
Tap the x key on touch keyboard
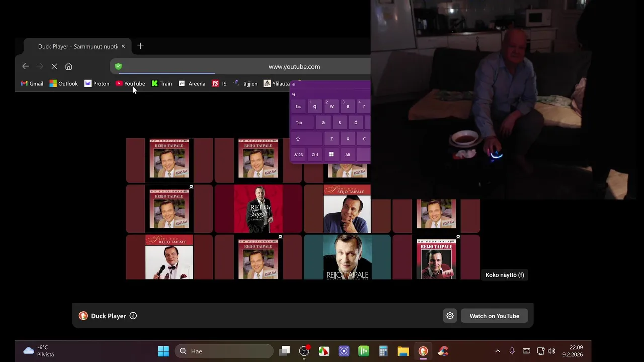(x=348, y=139)
